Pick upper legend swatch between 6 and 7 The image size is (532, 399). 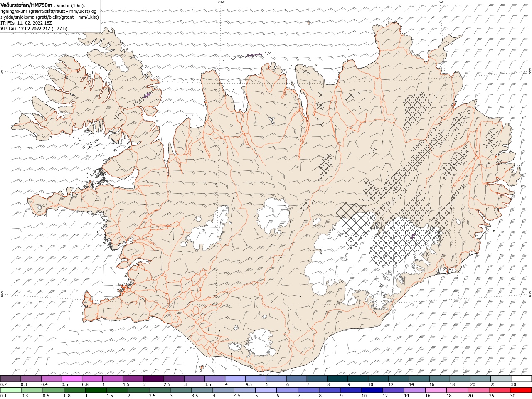(297, 379)
